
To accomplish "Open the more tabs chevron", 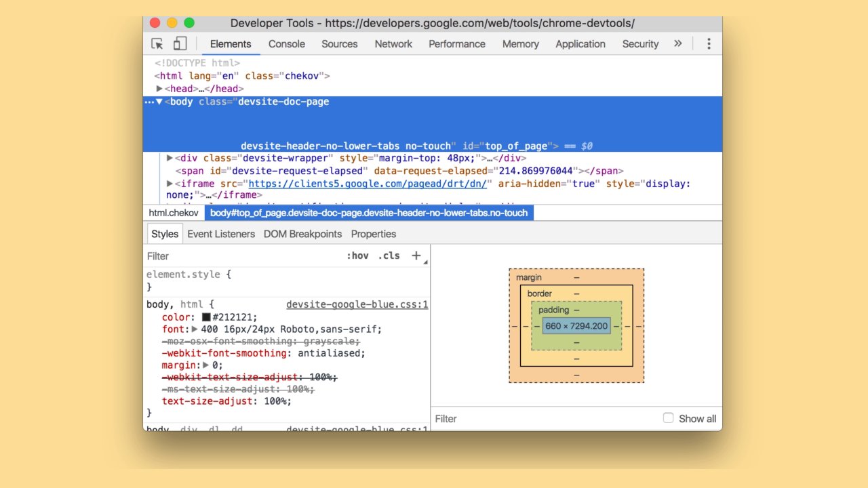I will (677, 44).
